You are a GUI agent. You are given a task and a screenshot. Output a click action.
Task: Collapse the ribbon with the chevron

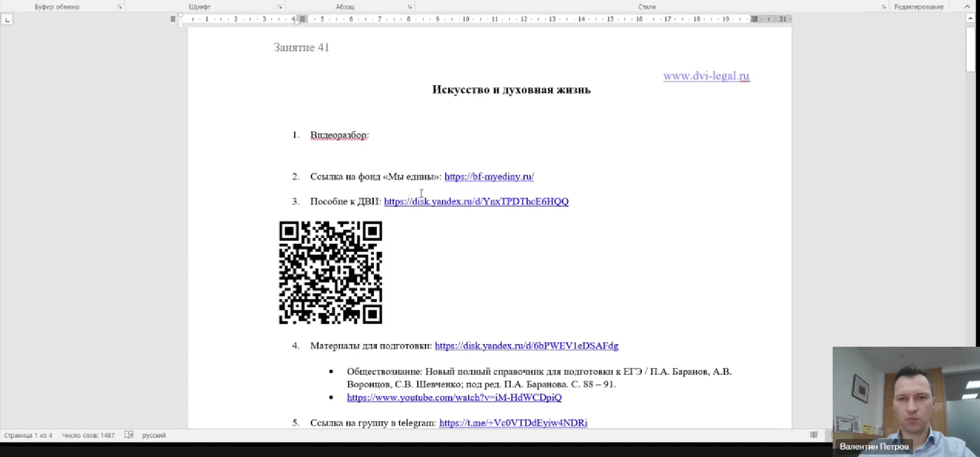967,7
